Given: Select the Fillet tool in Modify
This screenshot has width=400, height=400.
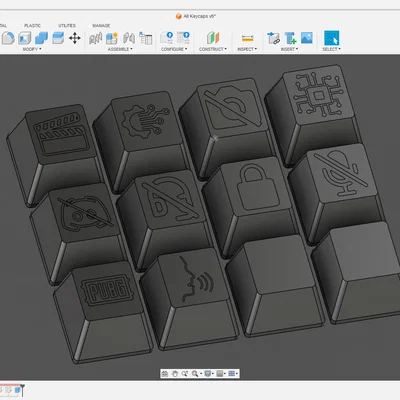Looking at the screenshot, I should 8,38.
